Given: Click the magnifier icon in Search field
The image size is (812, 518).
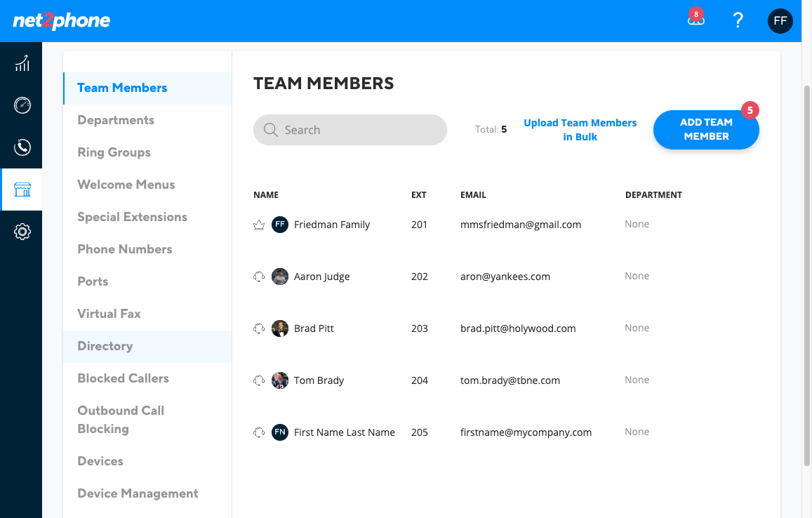Looking at the screenshot, I should tap(271, 129).
